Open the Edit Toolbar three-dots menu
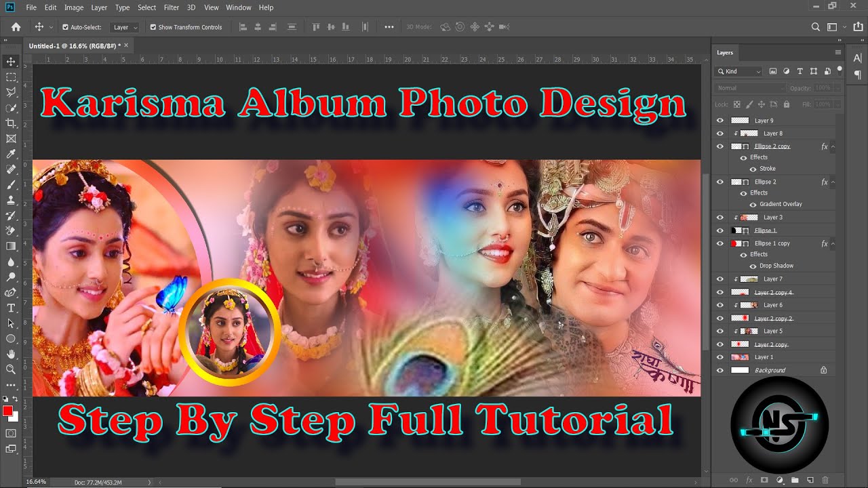Viewport: 868px width, 488px height. (x=11, y=385)
